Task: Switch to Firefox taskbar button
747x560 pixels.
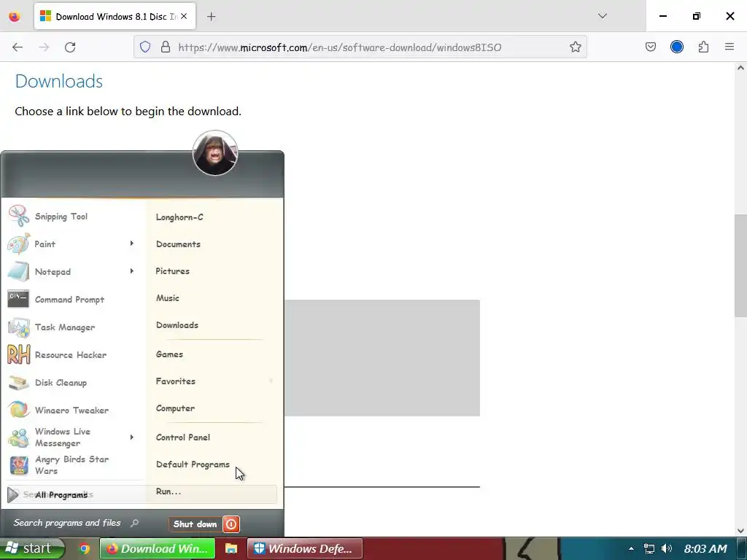Action: [x=158, y=548]
